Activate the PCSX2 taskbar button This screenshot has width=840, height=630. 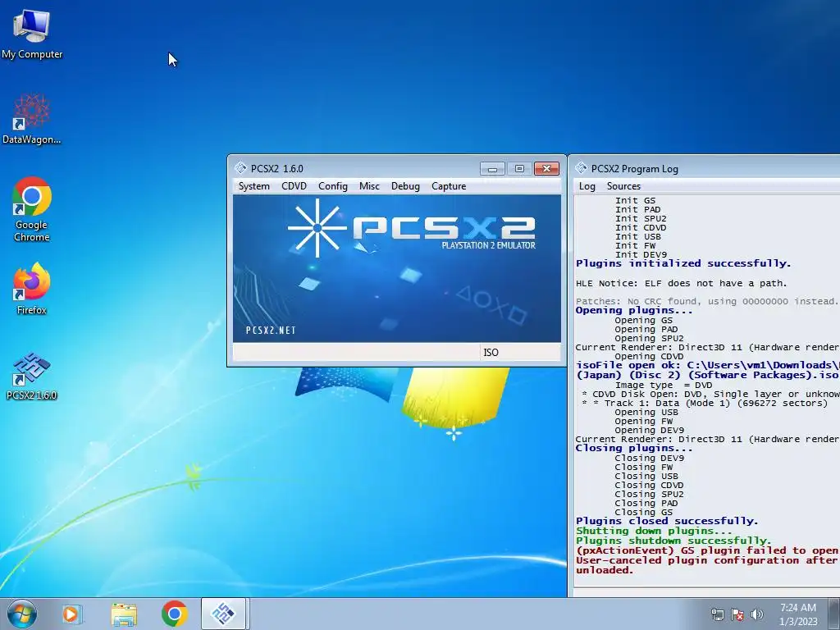tap(223, 614)
